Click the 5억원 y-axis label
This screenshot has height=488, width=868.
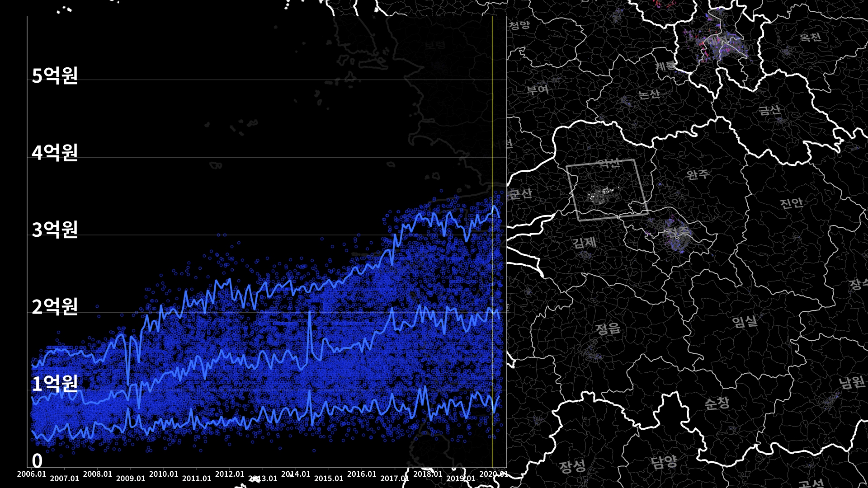point(55,75)
